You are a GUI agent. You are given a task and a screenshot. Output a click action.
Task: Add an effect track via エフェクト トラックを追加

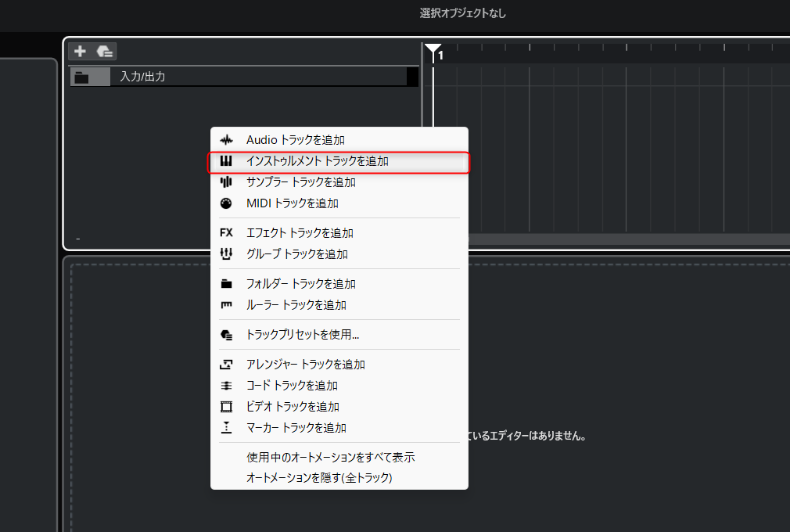click(339, 233)
